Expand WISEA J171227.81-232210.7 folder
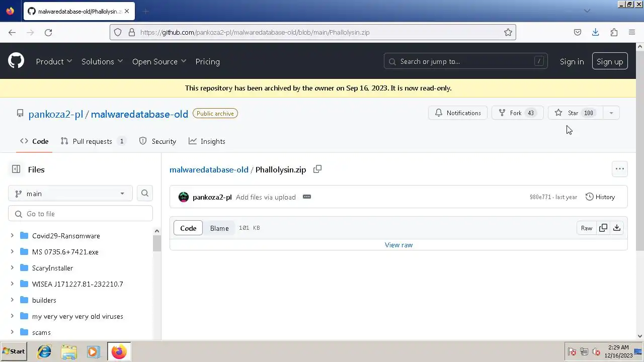The height and width of the screenshot is (362, 644). point(12,284)
